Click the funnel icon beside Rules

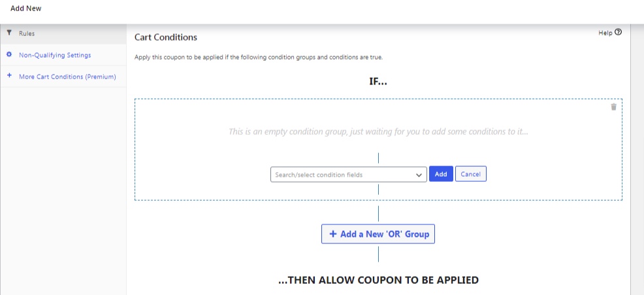point(9,33)
